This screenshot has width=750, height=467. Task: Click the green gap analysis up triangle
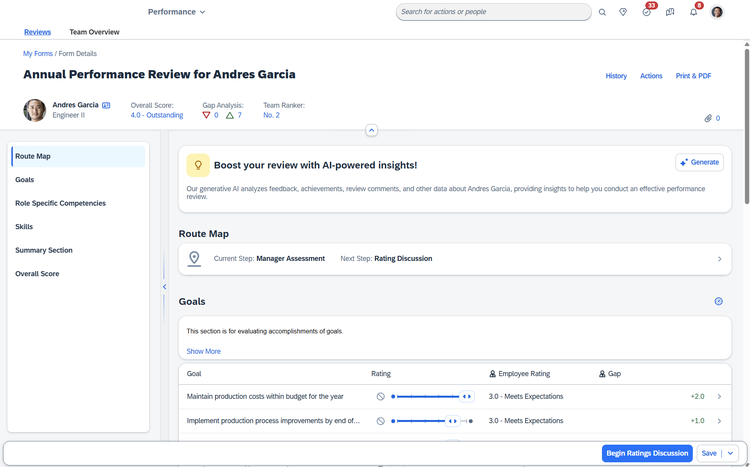point(230,115)
